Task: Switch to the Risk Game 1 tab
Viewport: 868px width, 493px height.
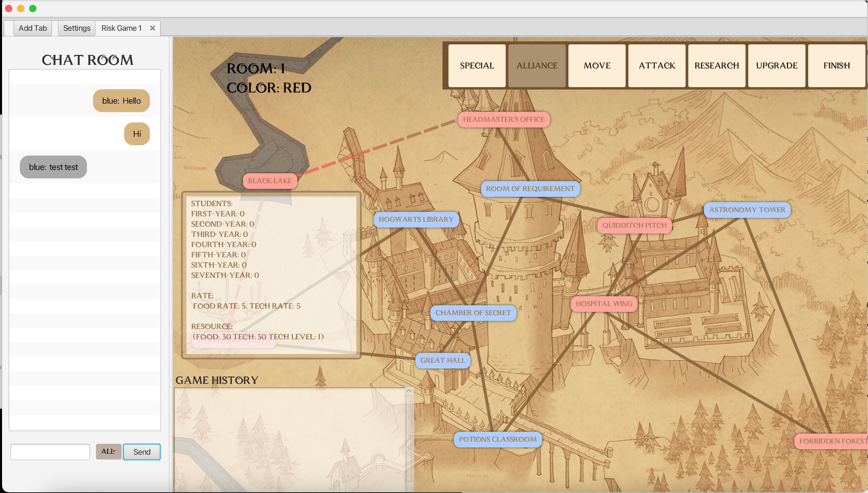Action: tap(121, 28)
